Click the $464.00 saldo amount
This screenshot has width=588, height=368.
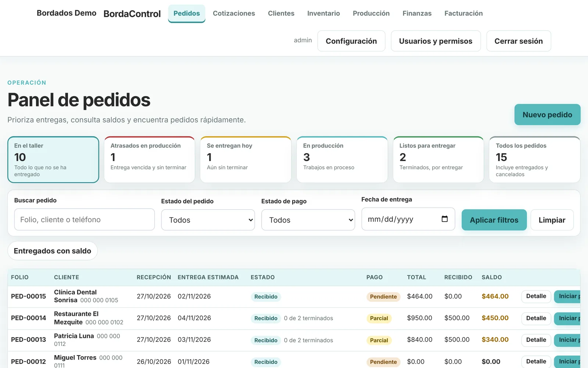[x=495, y=296]
